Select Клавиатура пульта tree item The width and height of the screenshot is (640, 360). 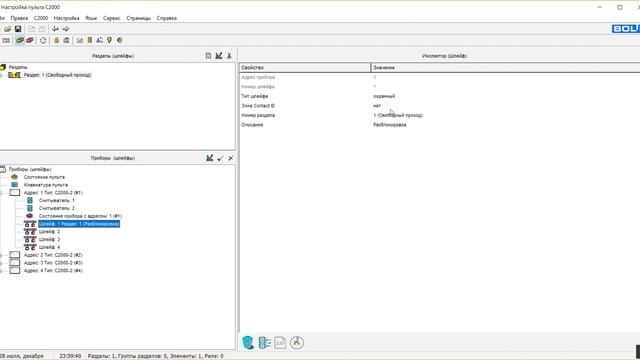coord(46,185)
